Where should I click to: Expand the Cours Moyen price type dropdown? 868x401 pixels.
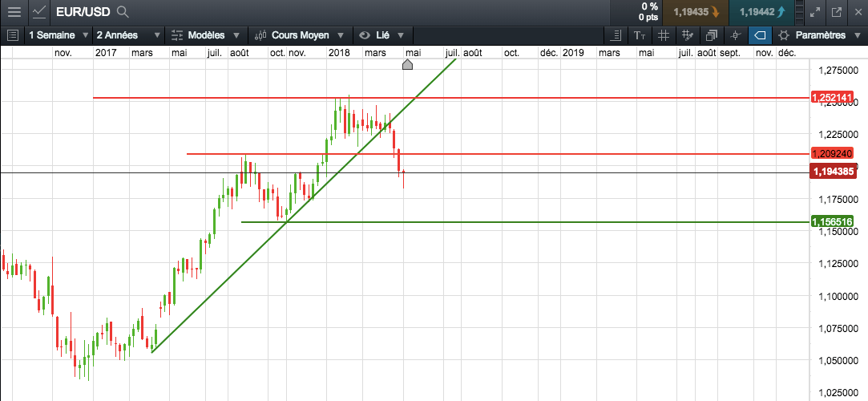pos(300,35)
